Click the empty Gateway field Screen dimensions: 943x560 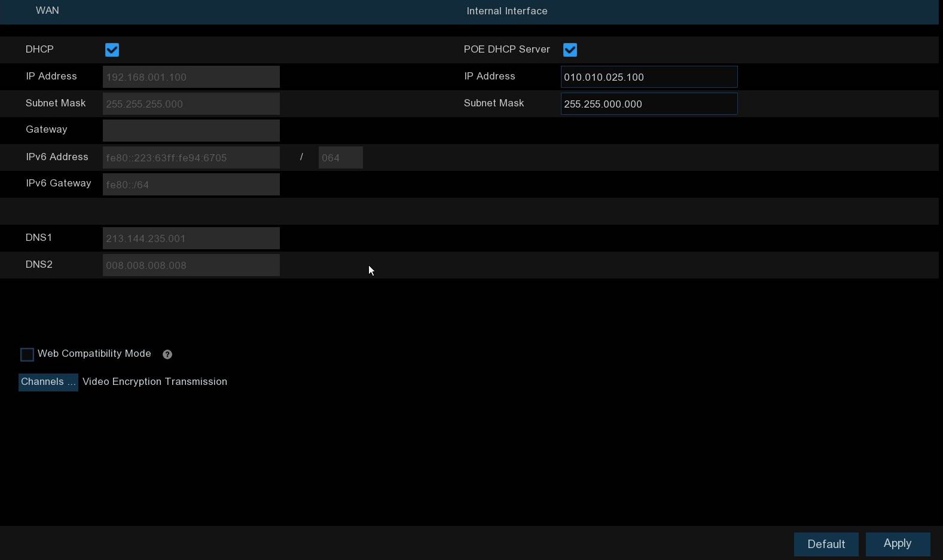click(x=191, y=130)
